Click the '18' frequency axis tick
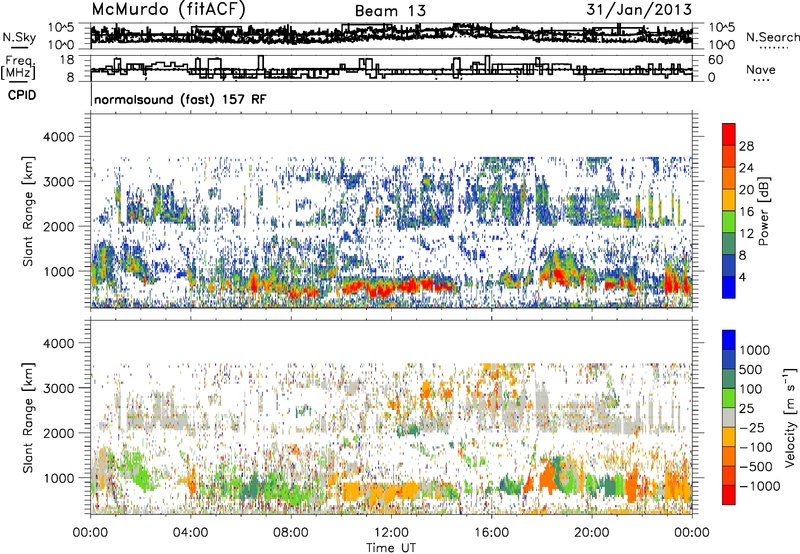 click(x=67, y=60)
